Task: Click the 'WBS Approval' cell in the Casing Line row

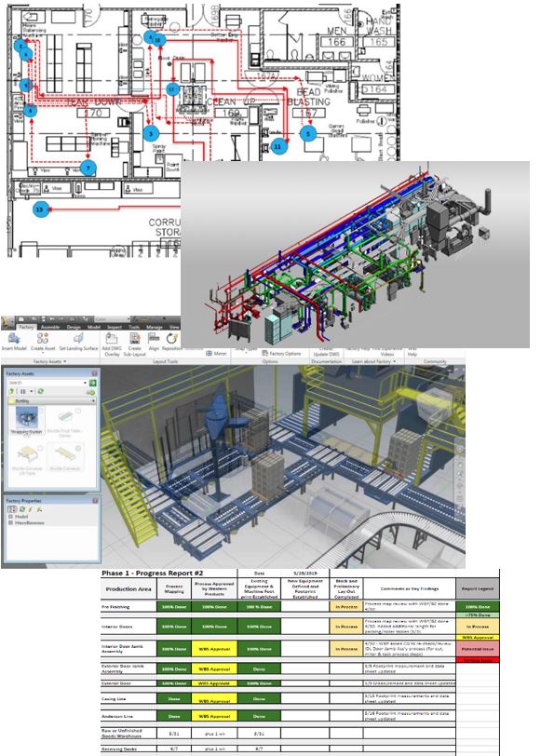Action: click(214, 698)
